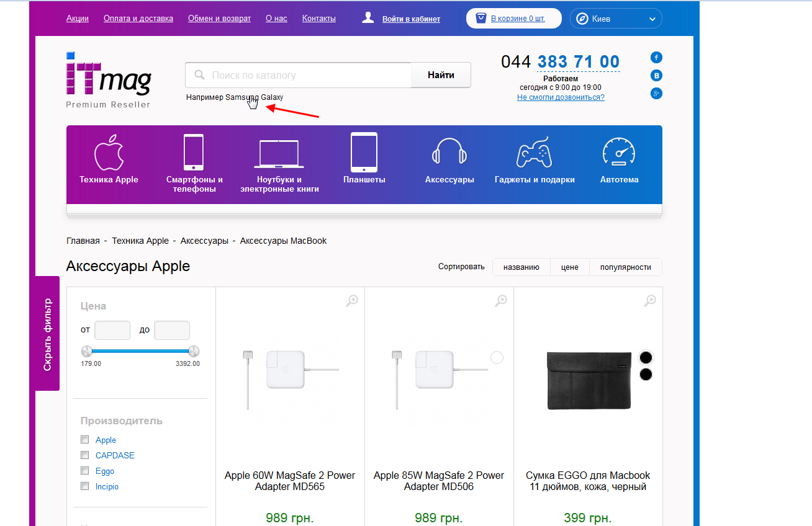Open the Смартфоны и телефоны category
The width and height of the screenshot is (812, 526).
(x=194, y=153)
